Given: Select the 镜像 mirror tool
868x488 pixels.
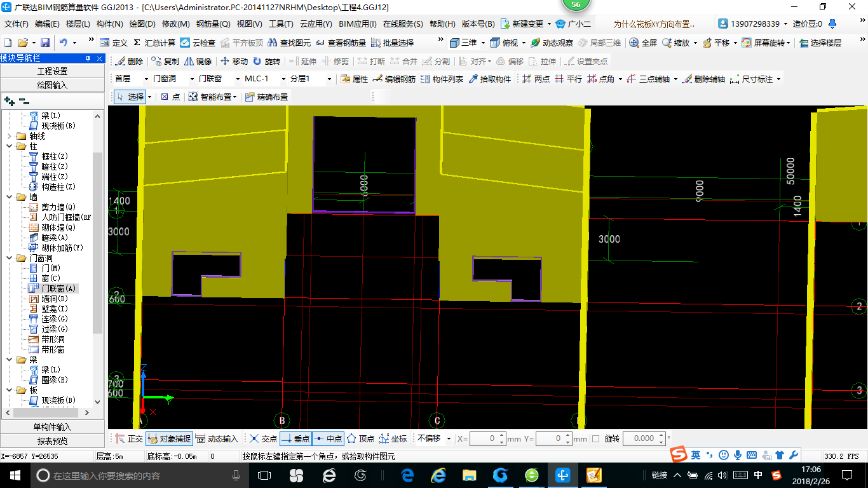Looking at the screenshot, I should (x=198, y=61).
